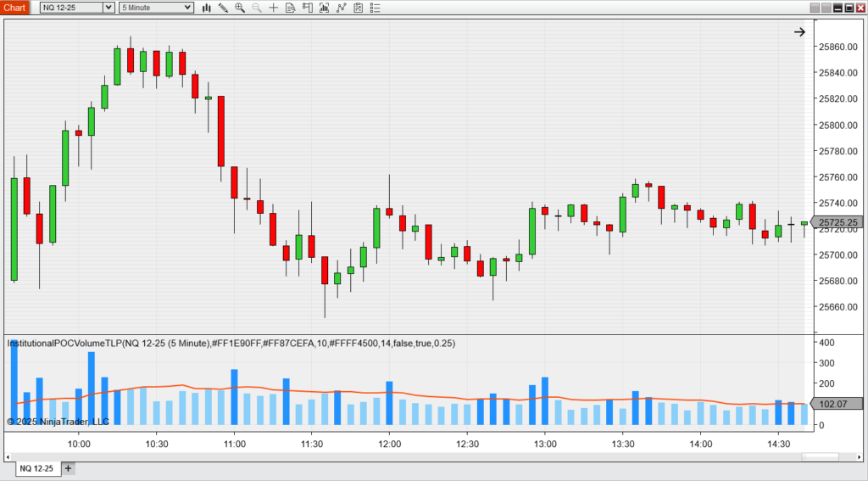Click the right arrow at chart top-right
This screenshot has height=481, width=868.
(x=799, y=32)
